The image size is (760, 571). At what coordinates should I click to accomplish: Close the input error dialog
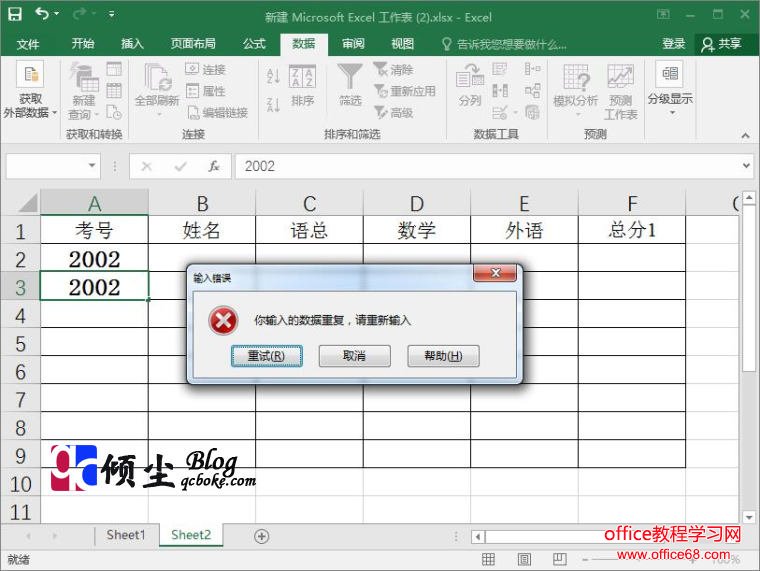point(495,272)
